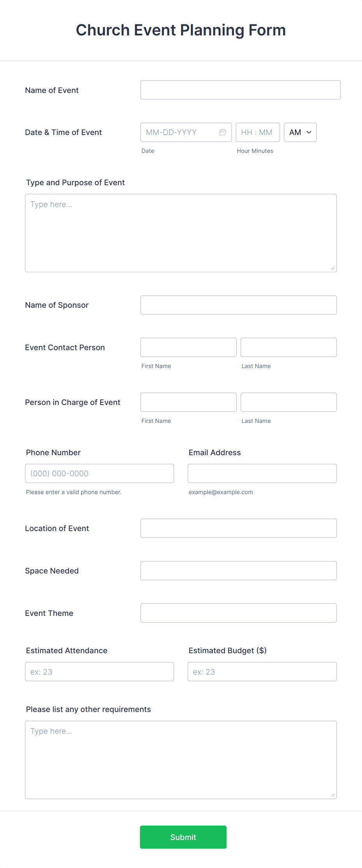362x868 pixels.
Task: Open the date picker calendar icon
Action: [223, 132]
